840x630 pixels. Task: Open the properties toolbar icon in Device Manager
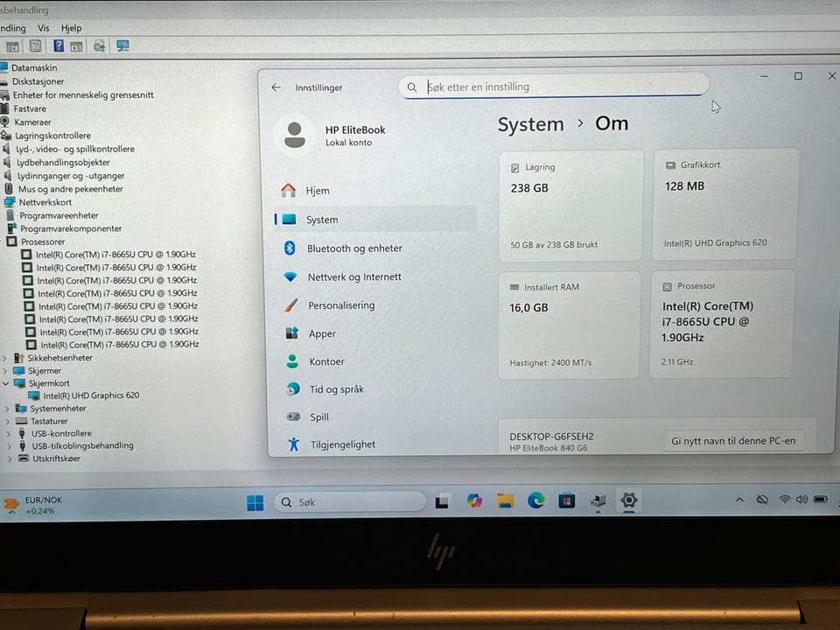35,46
